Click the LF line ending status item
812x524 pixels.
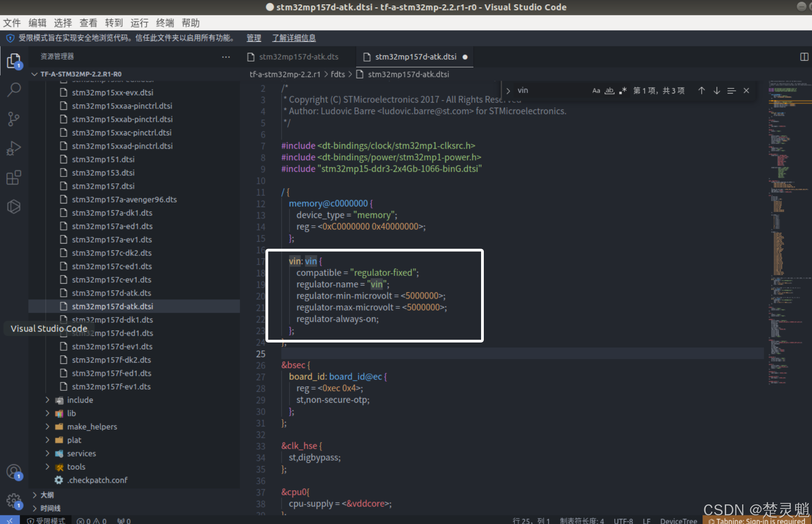coord(647,520)
